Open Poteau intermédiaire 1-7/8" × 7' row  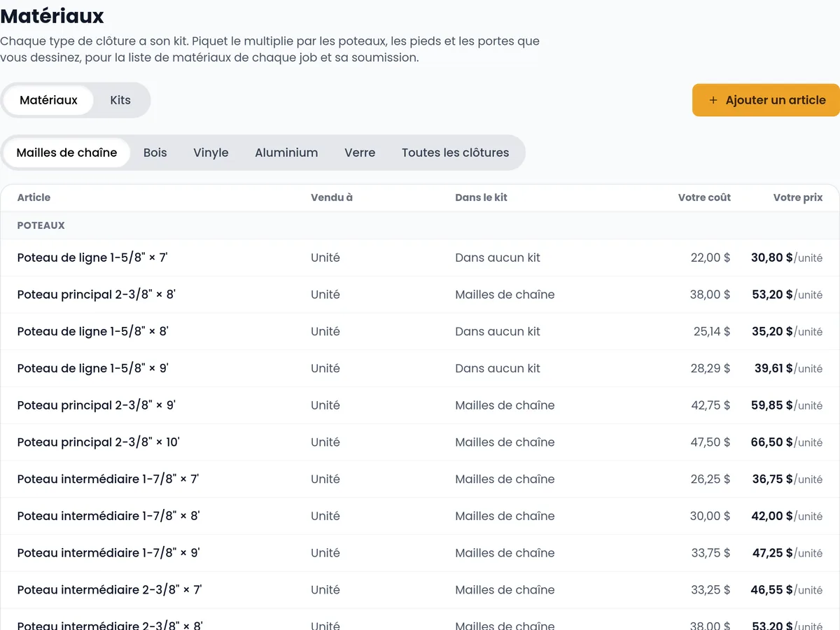[x=420, y=479]
